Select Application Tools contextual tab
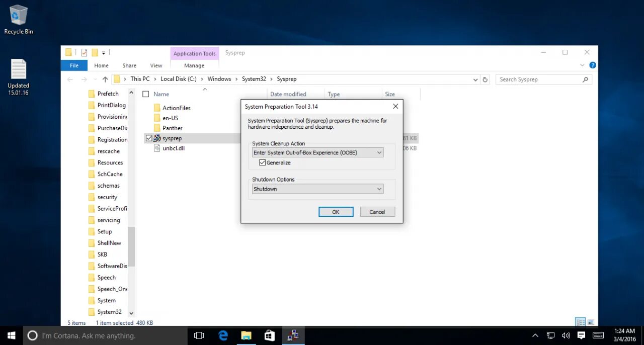Image resolution: width=644 pixels, height=345 pixels. pyautogui.click(x=195, y=54)
